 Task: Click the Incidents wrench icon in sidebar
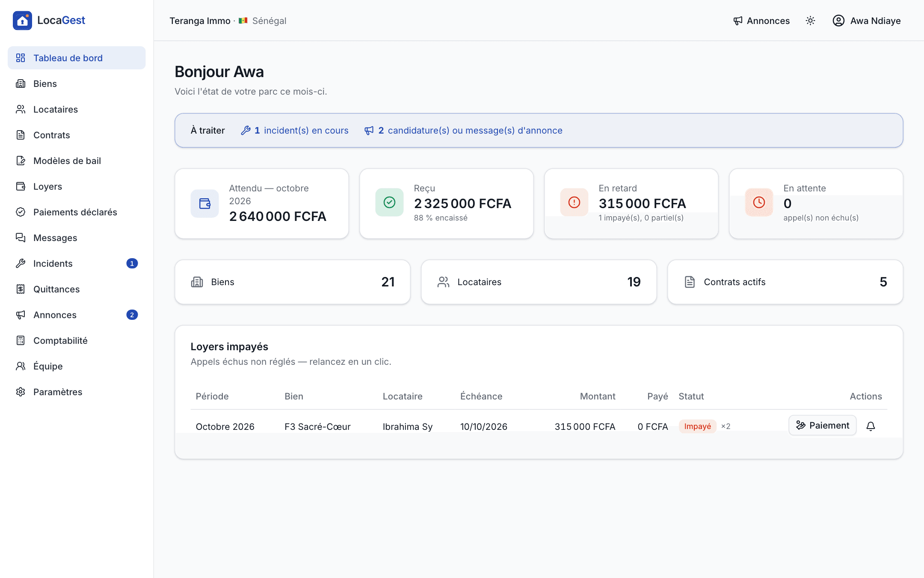pos(21,263)
